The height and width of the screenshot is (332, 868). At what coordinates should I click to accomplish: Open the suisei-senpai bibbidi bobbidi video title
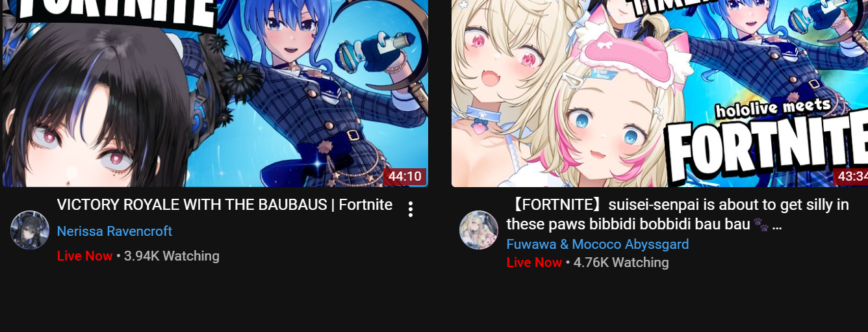(x=678, y=215)
